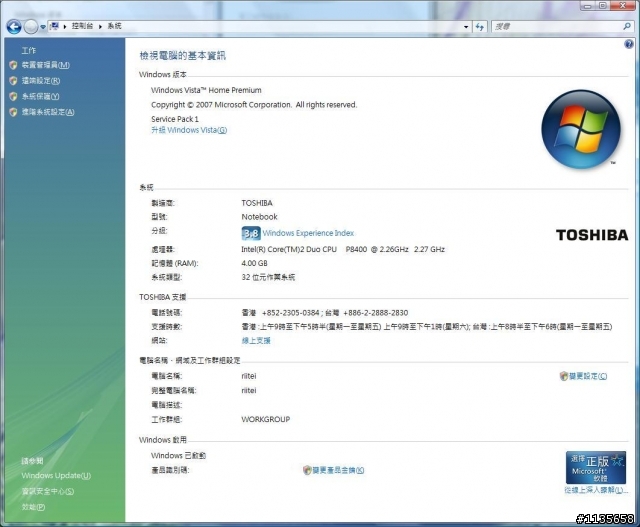Click the Back navigation arrow button
640x527 pixels.
point(14,27)
